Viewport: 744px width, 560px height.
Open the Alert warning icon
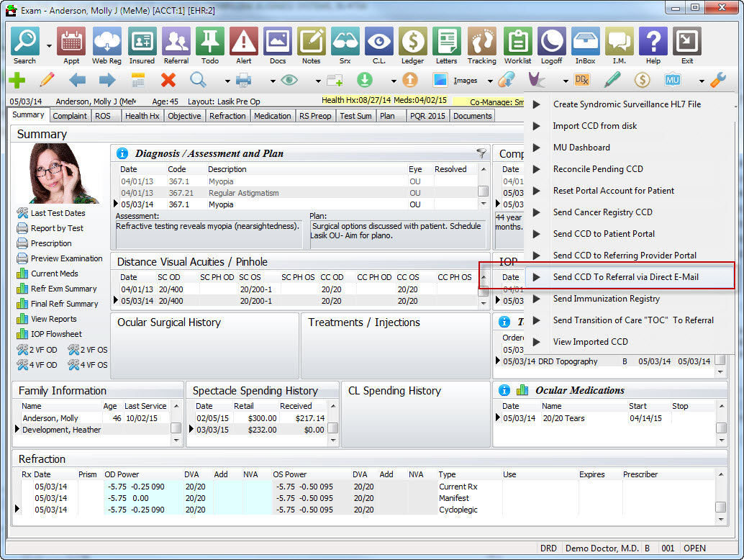point(244,42)
